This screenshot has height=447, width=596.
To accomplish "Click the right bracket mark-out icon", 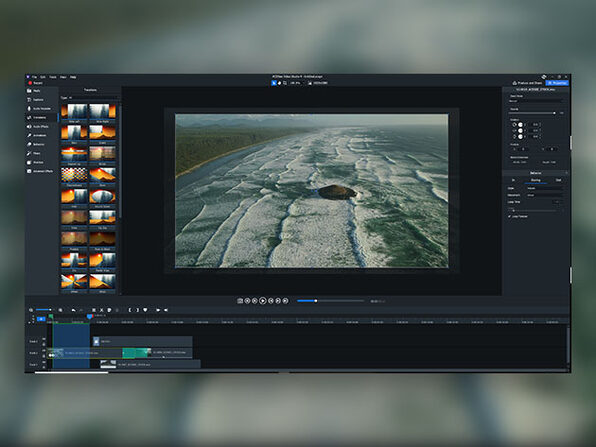I will tap(137, 310).
